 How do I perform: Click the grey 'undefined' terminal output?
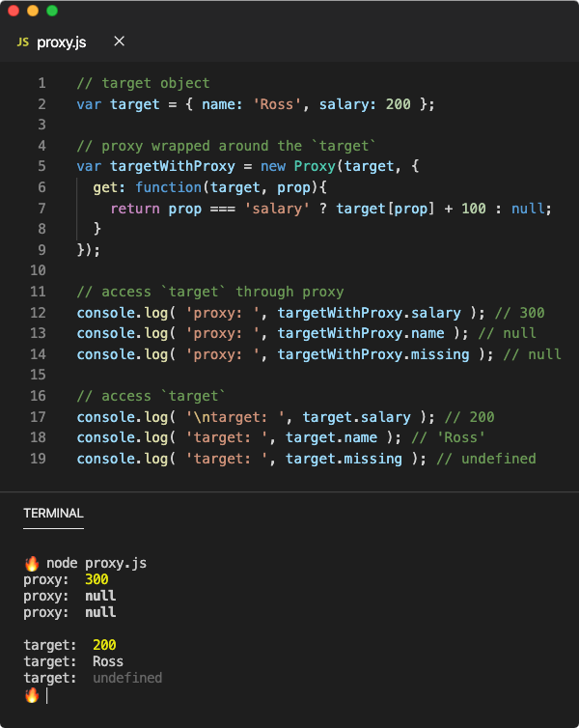click(127, 678)
